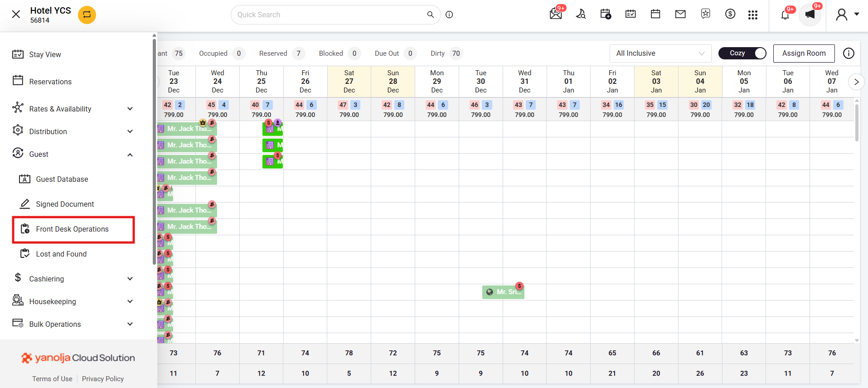Open the plain calendar icon in header
This screenshot has height=388, width=868.
click(x=655, y=14)
